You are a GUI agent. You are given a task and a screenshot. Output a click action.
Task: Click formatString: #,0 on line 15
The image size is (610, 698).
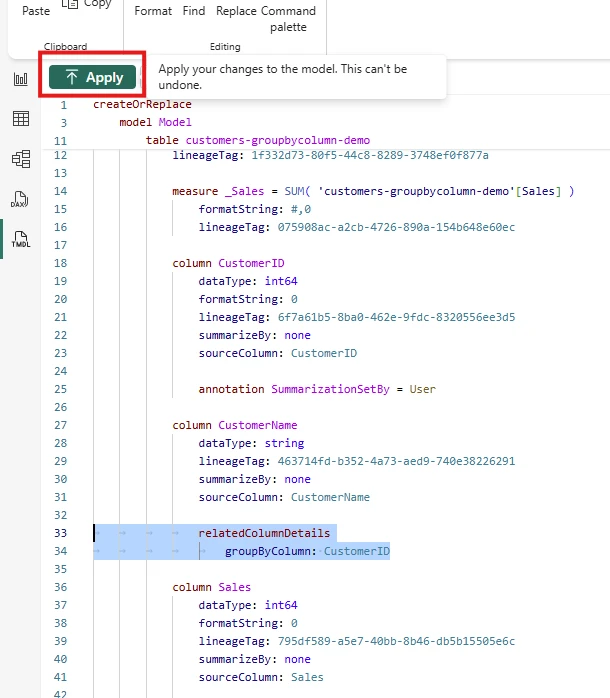pyautogui.click(x=255, y=209)
